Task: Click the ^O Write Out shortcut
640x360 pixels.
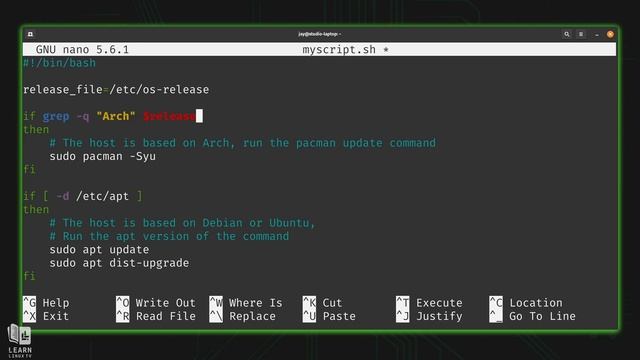Action: pyautogui.click(x=156, y=303)
